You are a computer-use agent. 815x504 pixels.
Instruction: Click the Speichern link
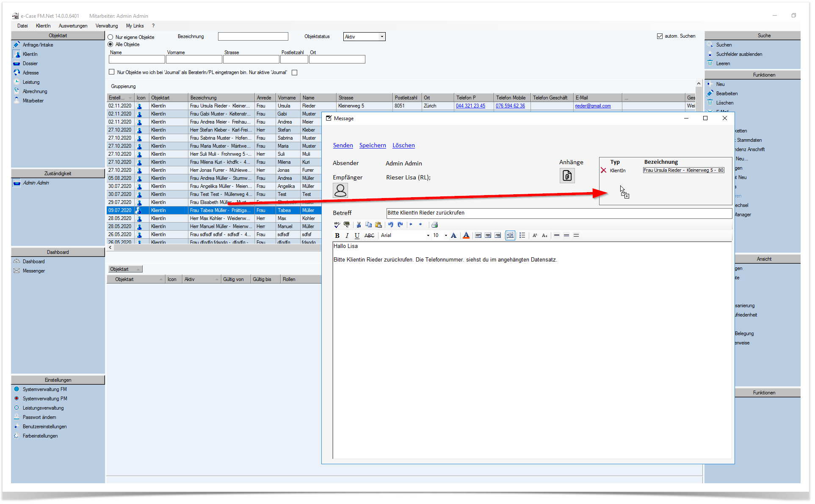[x=373, y=146]
